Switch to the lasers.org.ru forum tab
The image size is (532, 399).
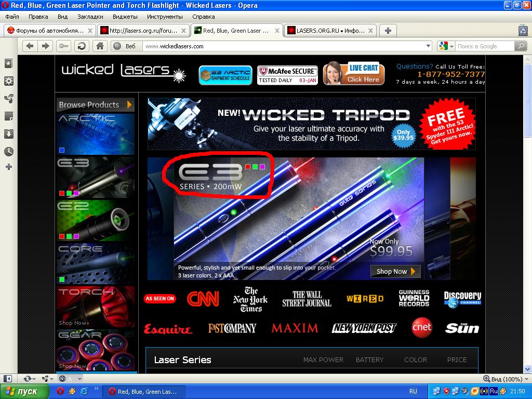[143, 31]
